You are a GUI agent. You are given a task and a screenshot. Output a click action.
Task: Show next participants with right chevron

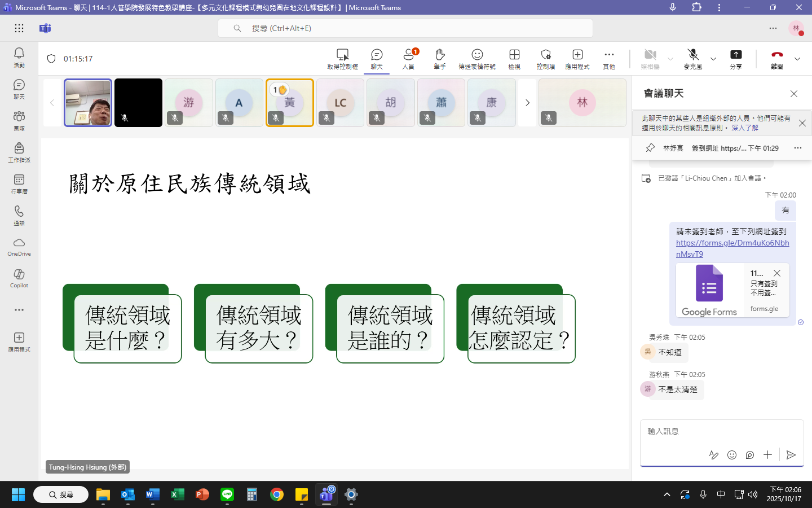point(527,103)
